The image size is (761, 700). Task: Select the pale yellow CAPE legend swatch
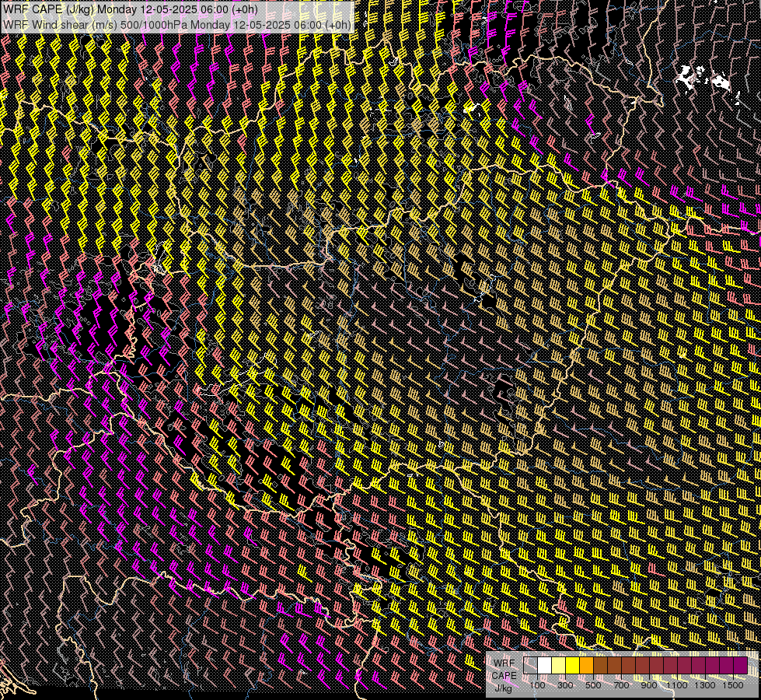click(559, 665)
